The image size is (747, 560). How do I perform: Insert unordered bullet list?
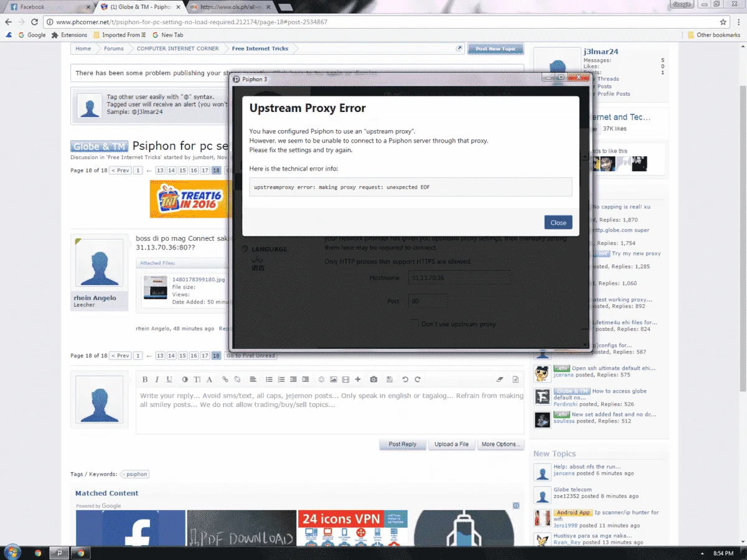coord(270,380)
